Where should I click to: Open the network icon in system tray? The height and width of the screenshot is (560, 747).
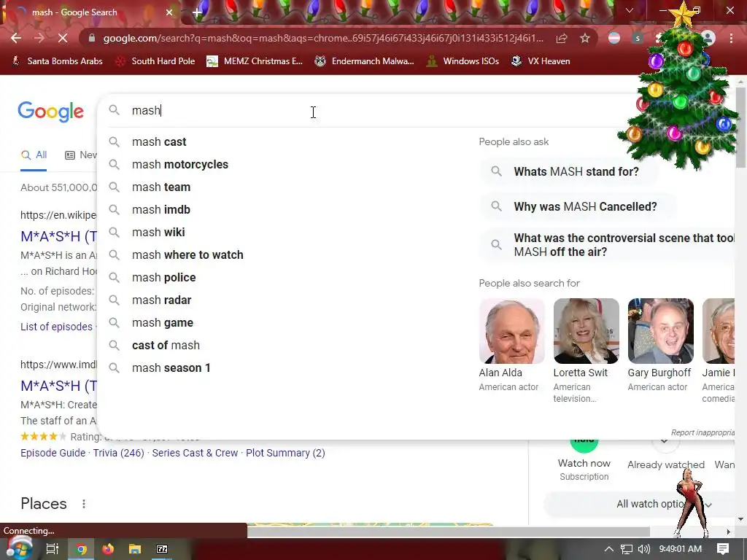(627, 549)
